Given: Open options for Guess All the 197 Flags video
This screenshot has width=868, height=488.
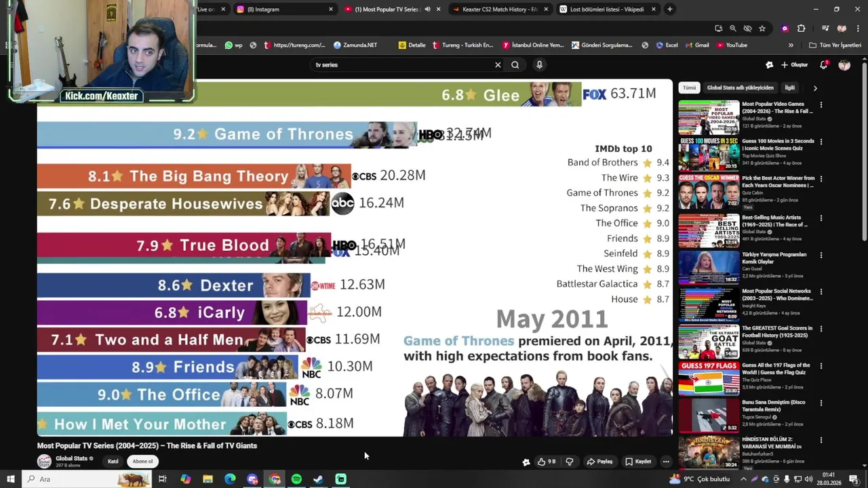Looking at the screenshot, I should point(821,367).
